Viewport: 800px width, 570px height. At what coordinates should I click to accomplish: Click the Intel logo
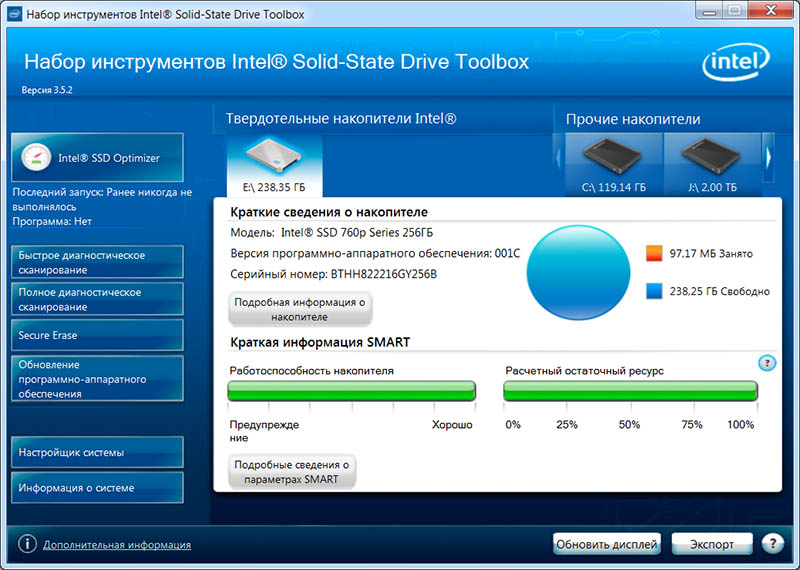click(736, 62)
